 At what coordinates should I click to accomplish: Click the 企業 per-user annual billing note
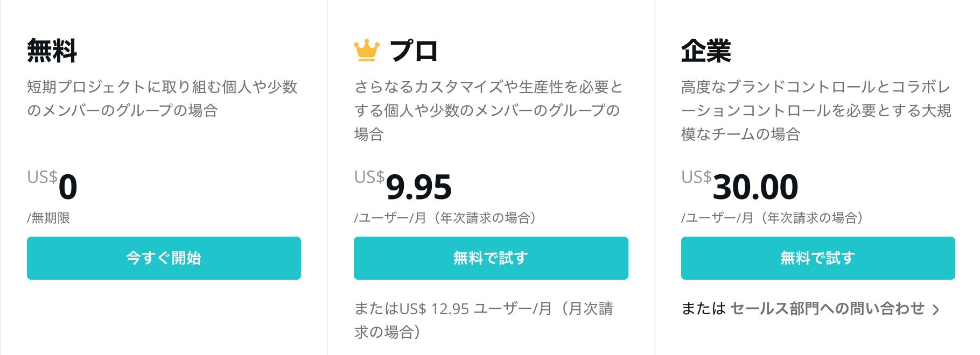click(x=773, y=218)
